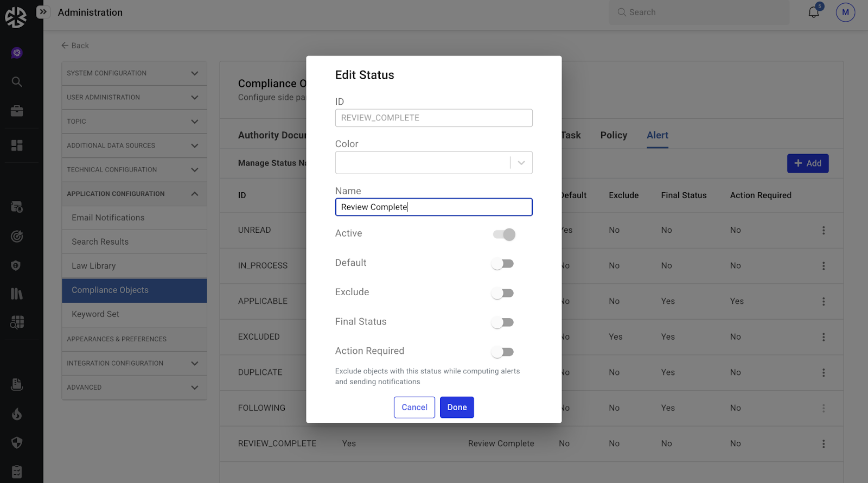Open the briefcase icon in left sidebar
This screenshot has width=868, height=483.
pos(17,111)
